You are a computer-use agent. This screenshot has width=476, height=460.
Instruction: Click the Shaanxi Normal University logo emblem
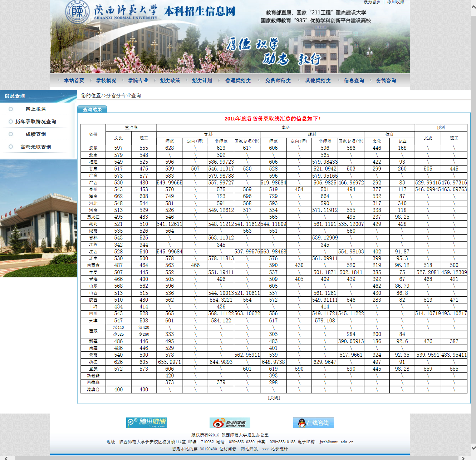pos(77,12)
